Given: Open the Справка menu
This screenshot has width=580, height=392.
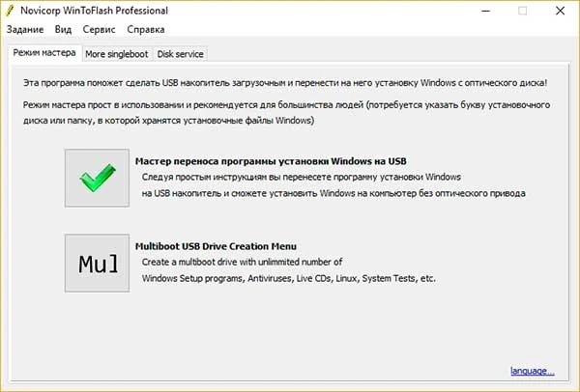Looking at the screenshot, I should [146, 30].
